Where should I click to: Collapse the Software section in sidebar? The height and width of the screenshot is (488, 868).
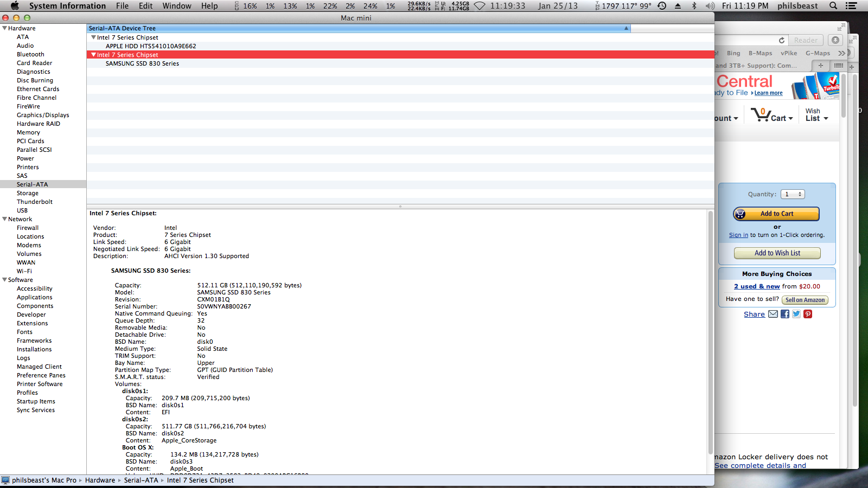[x=4, y=280]
